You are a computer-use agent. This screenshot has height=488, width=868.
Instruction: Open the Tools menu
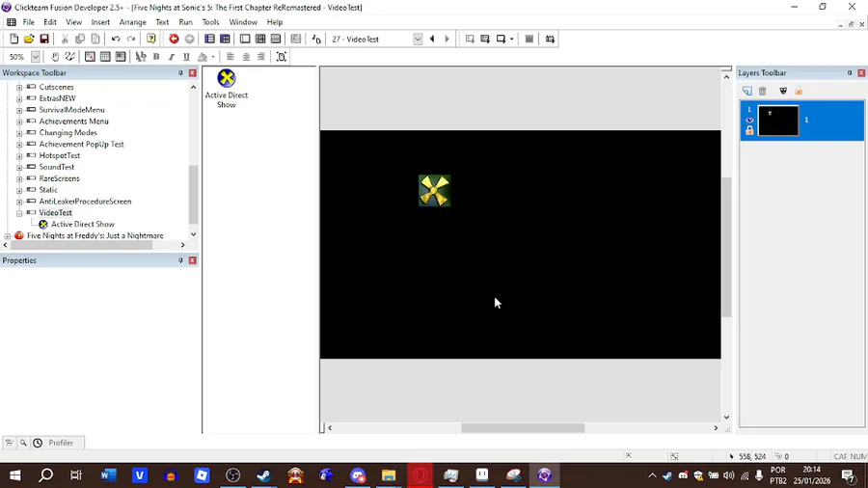tap(210, 22)
